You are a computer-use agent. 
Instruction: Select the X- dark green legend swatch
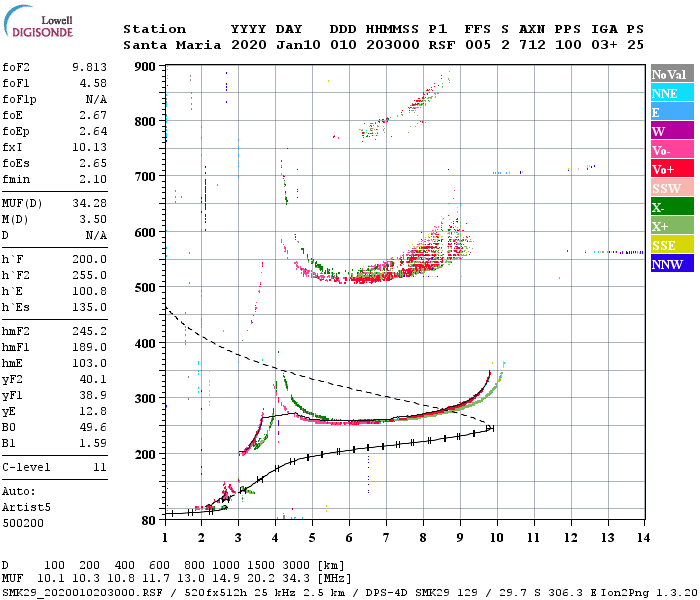tap(672, 207)
